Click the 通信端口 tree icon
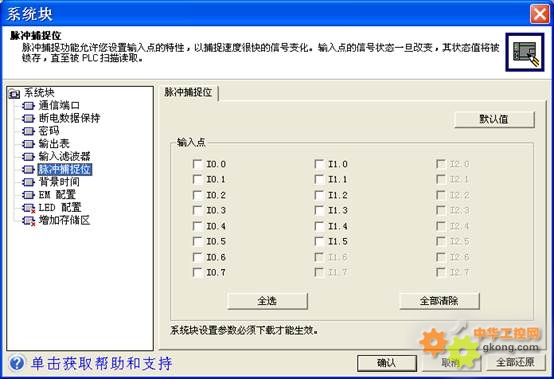Image resolution: width=554 pixels, height=379 pixels. (28, 106)
